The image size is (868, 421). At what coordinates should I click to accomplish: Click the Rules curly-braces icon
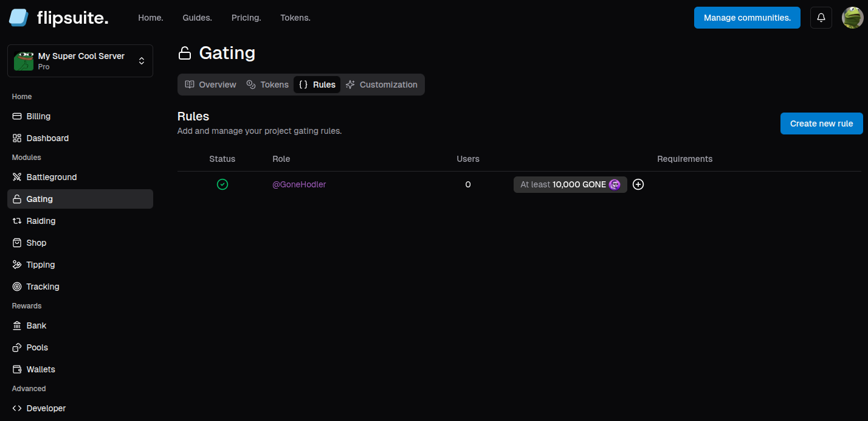point(303,85)
